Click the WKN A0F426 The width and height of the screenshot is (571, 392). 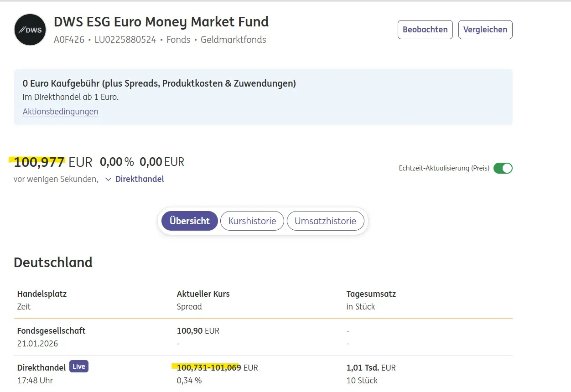(x=69, y=40)
